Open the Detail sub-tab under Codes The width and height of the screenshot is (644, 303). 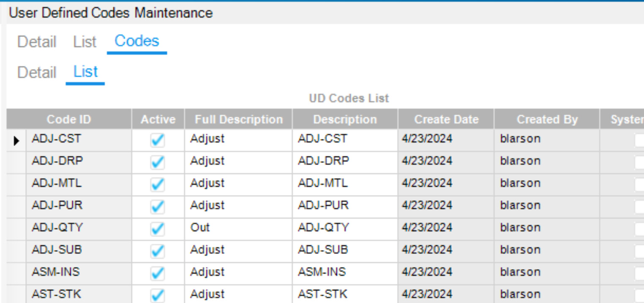[x=37, y=72]
